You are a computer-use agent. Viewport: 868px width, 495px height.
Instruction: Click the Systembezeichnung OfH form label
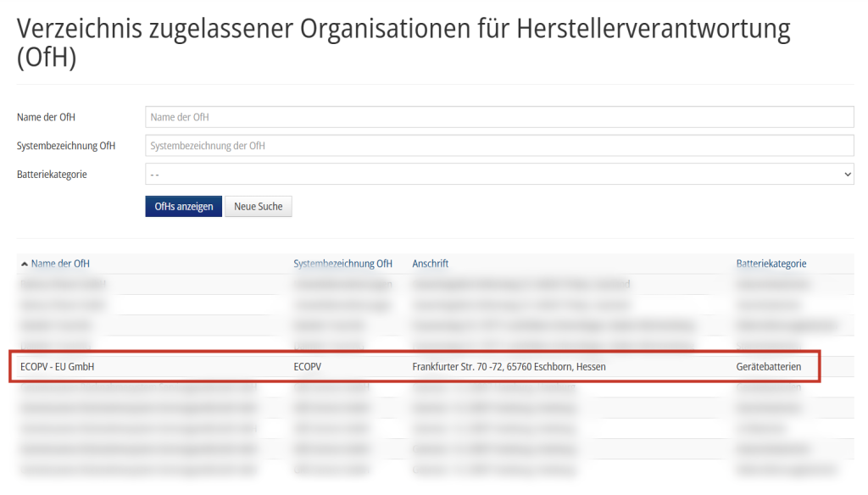tap(66, 146)
